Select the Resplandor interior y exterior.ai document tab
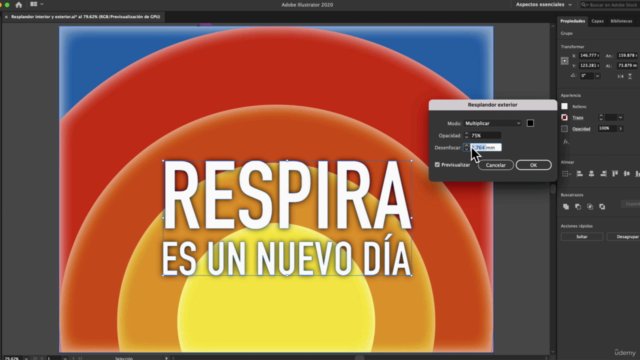Screen dimensions: 640x360 (86, 17)
